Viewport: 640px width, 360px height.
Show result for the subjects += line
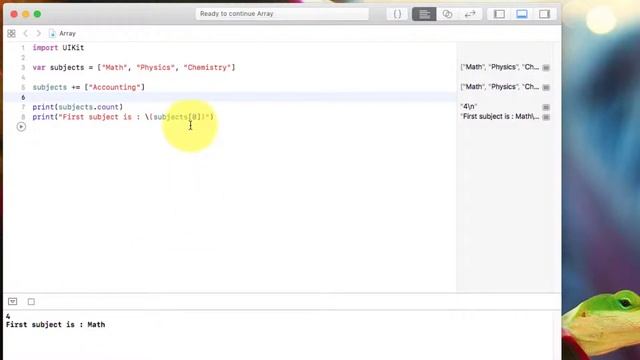click(546, 87)
